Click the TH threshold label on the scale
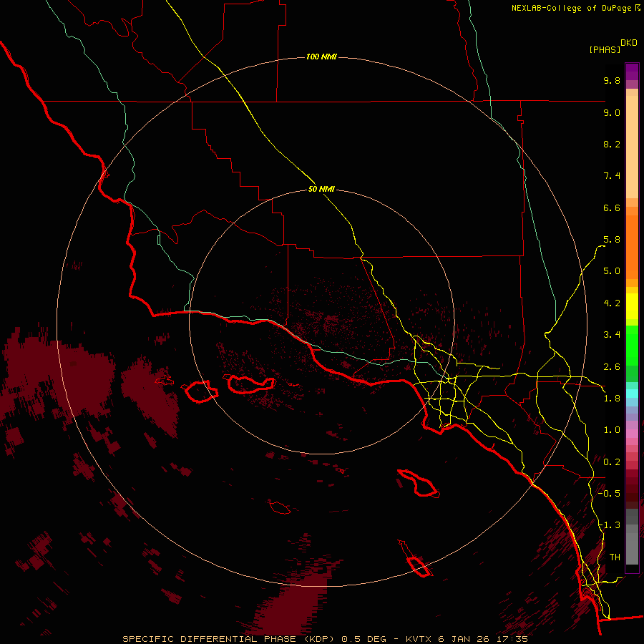This screenshot has height=644, width=644. [x=615, y=557]
